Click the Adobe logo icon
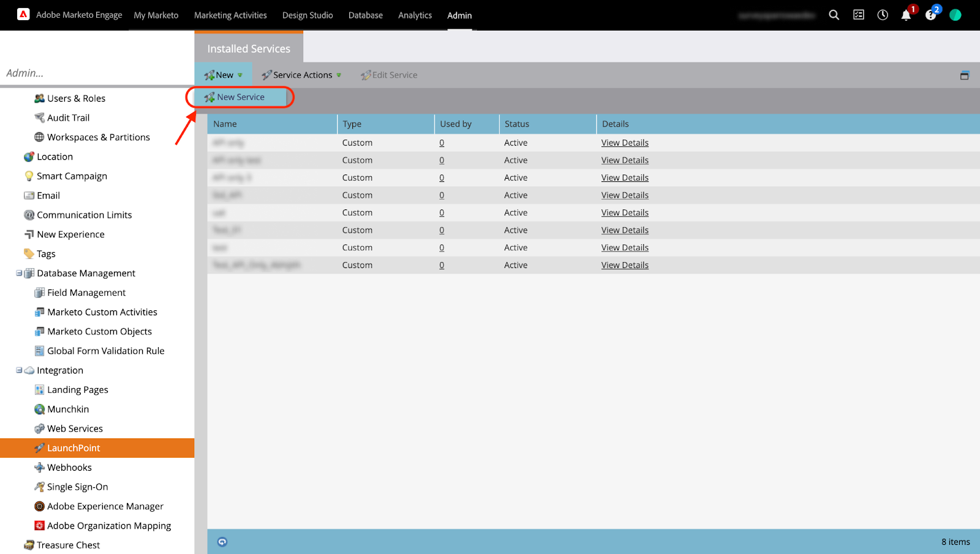The height and width of the screenshot is (554, 980). (23, 15)
